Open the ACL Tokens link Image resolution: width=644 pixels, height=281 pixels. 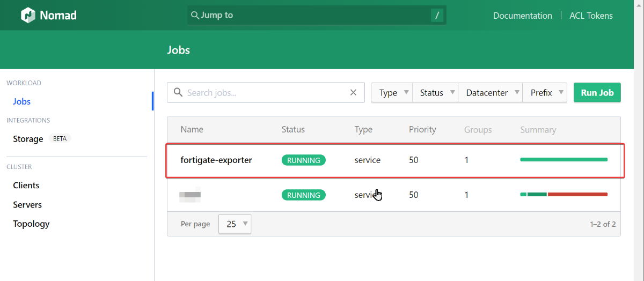pos(591,16)
